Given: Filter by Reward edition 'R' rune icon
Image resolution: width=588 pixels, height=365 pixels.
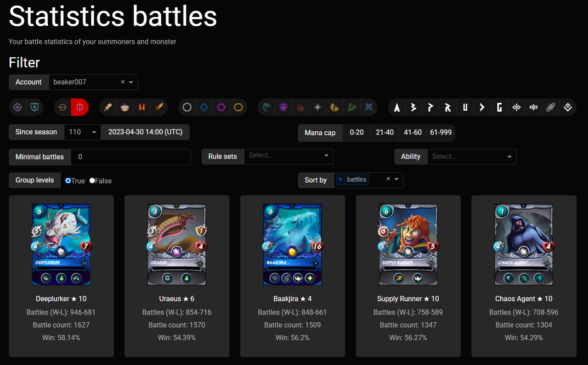Looking at the screenshot, I should tap(448, 107).
